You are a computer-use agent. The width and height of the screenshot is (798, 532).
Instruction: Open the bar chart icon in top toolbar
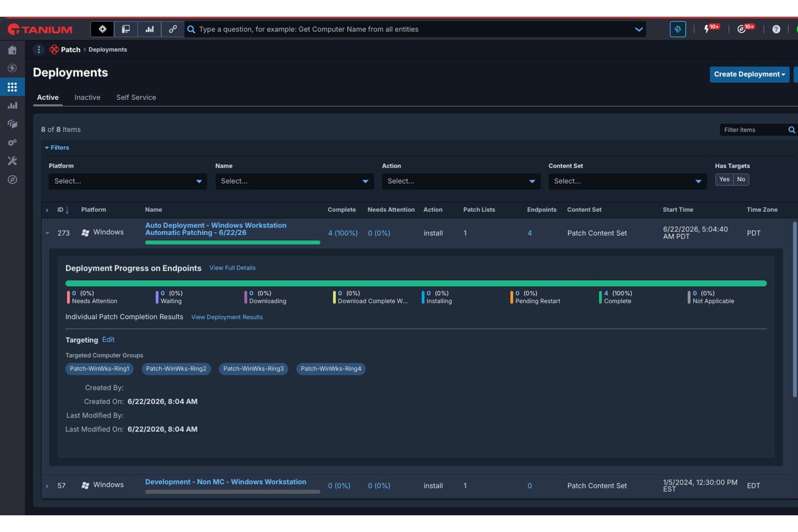pyautogui.click(x=149, y=29)
